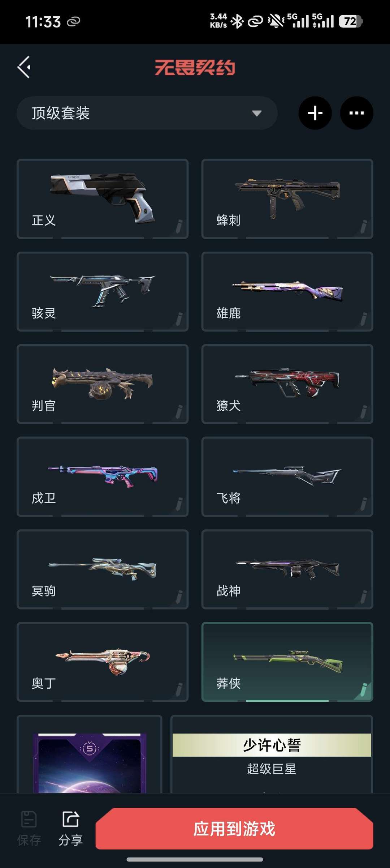Select the 戍卫 rifle skin card
Viewport: 390px width, 868px height.
point(103,476)
